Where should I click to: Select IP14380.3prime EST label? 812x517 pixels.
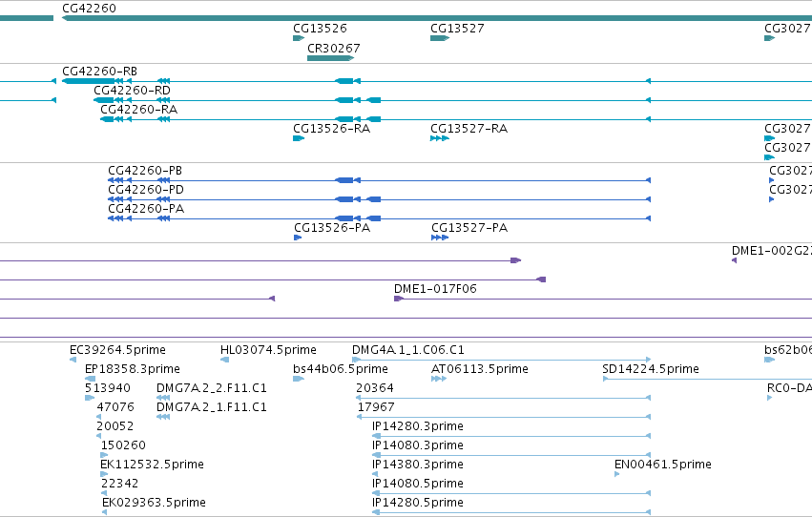click(x=417, y=465)
